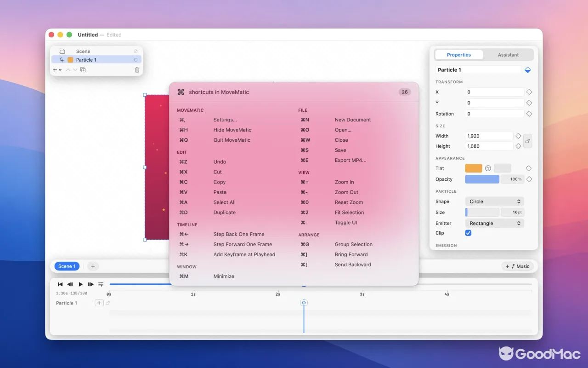This screenshot has height=368, width=588.
Task: Toggle visibility of Particle 1 layer
Action: pyautogui.click(x=136, y=60)
